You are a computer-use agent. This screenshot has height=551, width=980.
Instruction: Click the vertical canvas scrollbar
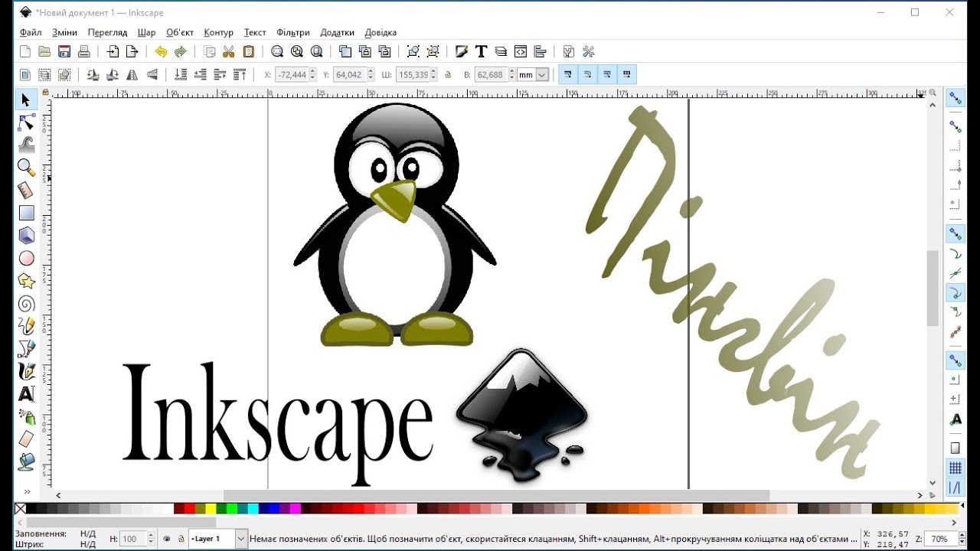click(x=933, y=287)
